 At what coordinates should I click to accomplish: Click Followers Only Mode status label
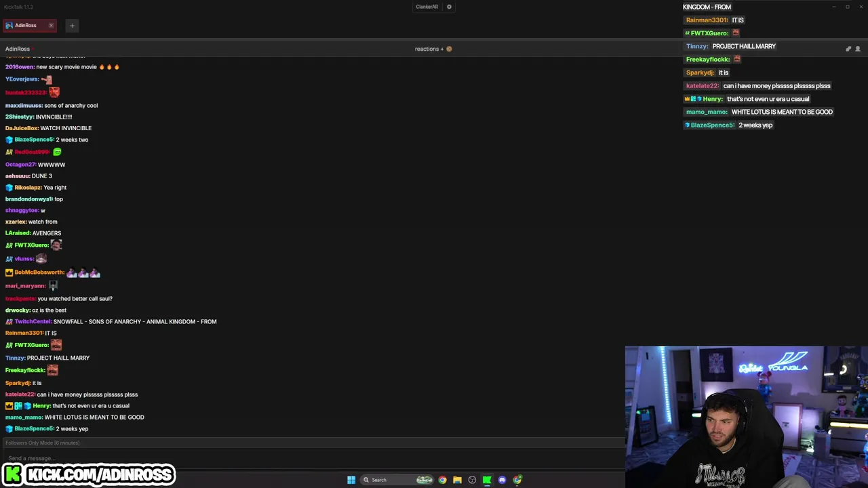tap(43, 443)
